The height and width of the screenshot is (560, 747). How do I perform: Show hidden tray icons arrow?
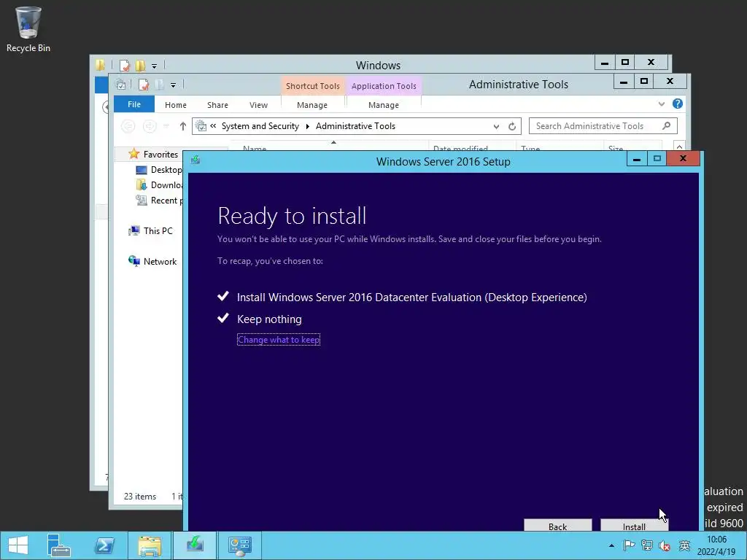coord(612,545)
